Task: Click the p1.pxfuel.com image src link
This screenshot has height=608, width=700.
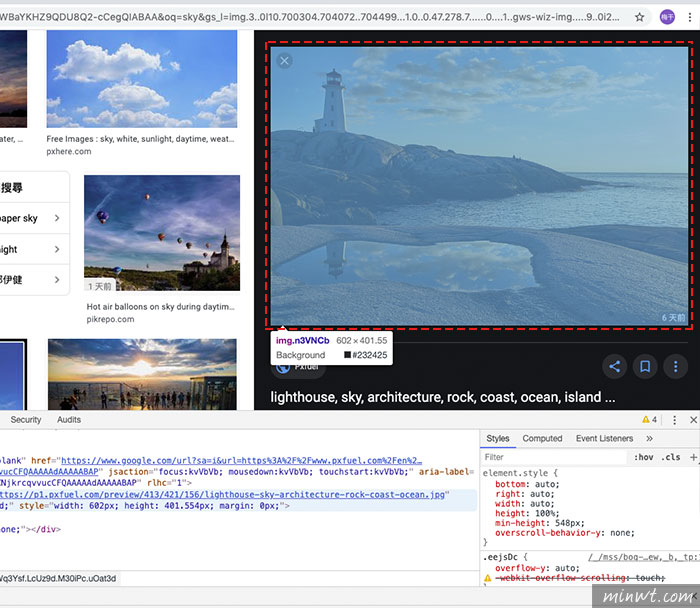Action: tap(222, 495)
